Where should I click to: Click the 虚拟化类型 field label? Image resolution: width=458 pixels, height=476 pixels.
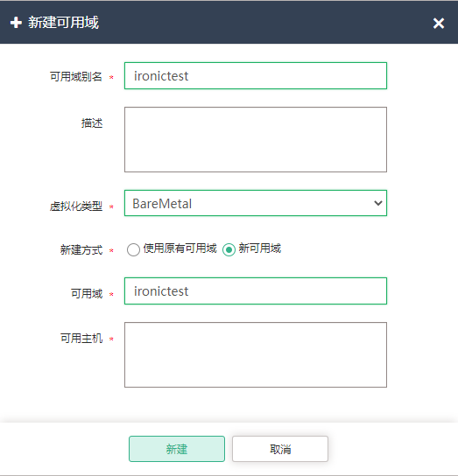click(76, 206)
